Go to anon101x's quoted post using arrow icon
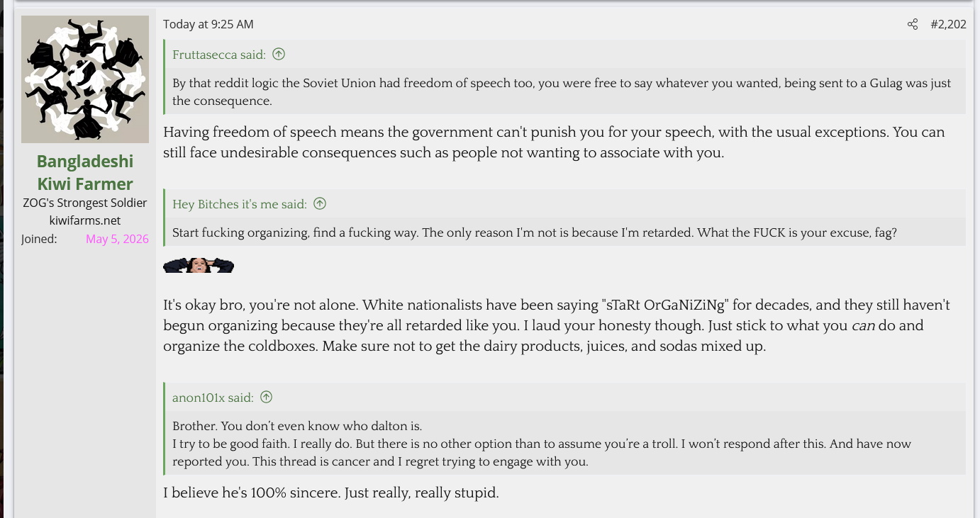 tap(266, 397)
